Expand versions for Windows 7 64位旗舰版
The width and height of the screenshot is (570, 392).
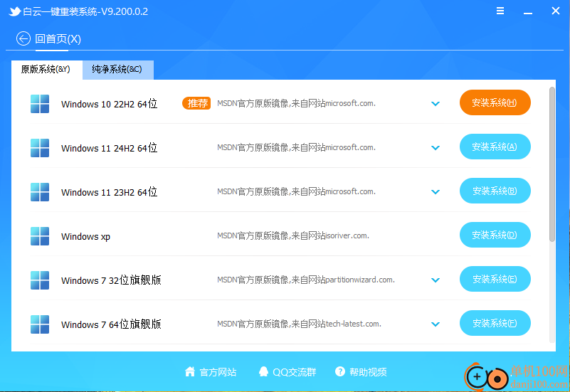[x=436, y=324]
